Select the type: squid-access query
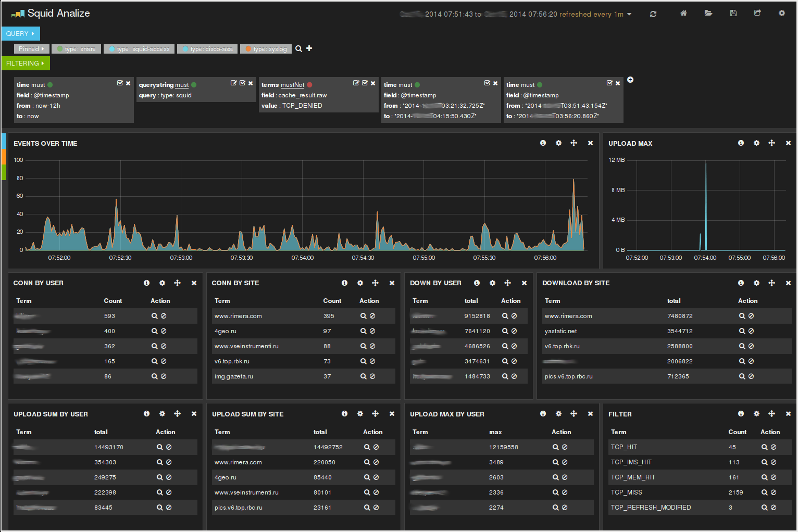 click(139, 49)
